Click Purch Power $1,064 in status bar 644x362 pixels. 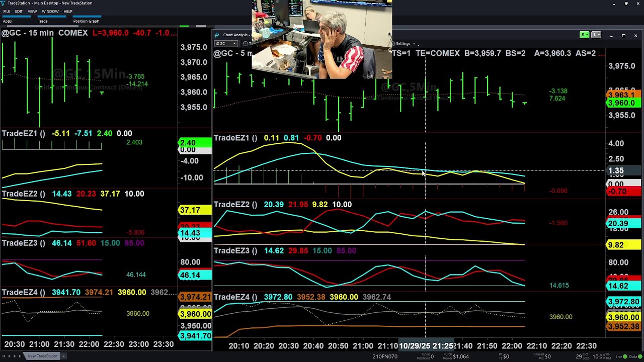(456, 356)
